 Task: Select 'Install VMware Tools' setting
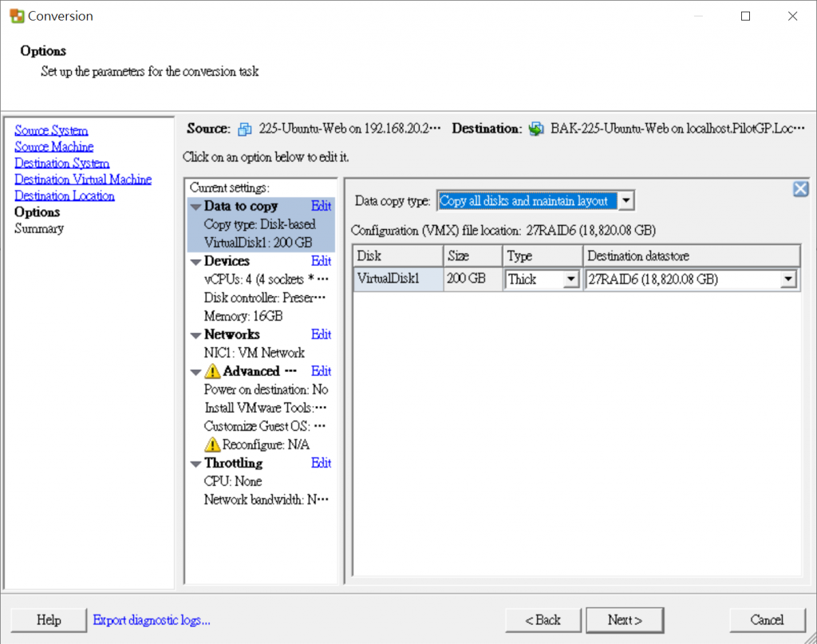click(265, 408)
